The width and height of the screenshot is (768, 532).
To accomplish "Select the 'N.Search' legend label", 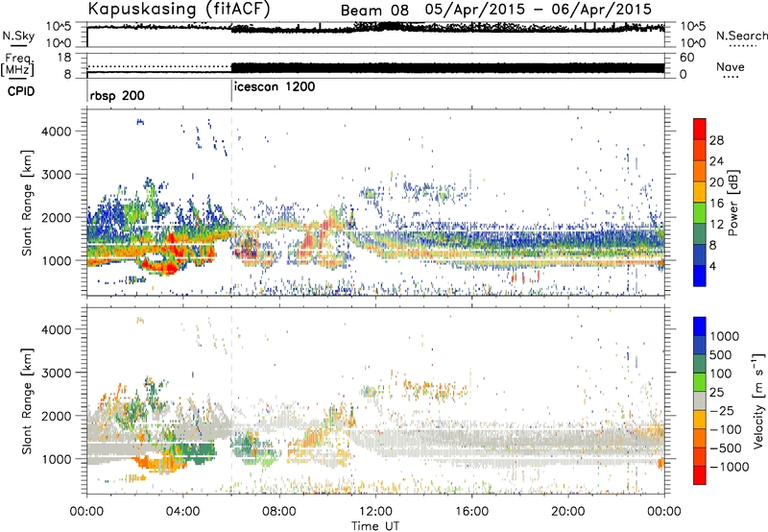I will 742,36.
